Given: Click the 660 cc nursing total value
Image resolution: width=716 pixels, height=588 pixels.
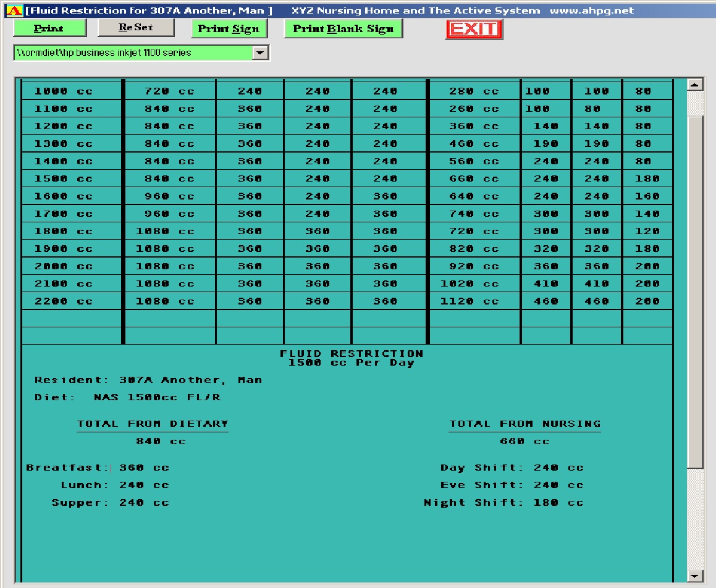Looking at the screenshot, I should point(524,441).
